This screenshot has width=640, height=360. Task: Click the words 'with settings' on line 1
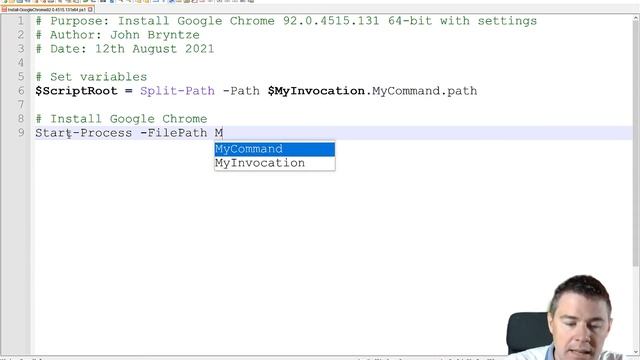pos(489,21)
